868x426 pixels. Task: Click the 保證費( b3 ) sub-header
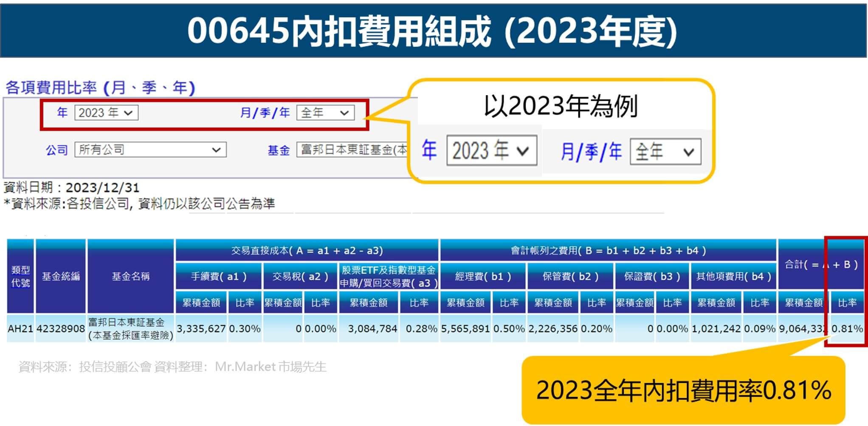(x=652, y=276)
